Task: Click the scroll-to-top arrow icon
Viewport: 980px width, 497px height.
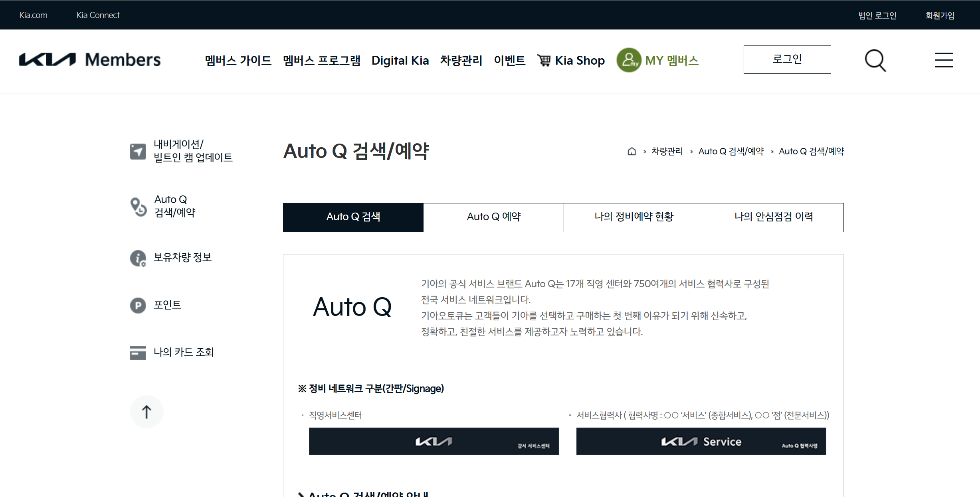Action: point(147,411)
